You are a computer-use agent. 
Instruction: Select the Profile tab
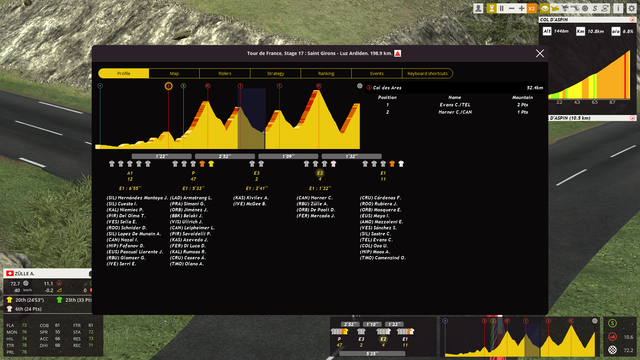tap(124, 73)
